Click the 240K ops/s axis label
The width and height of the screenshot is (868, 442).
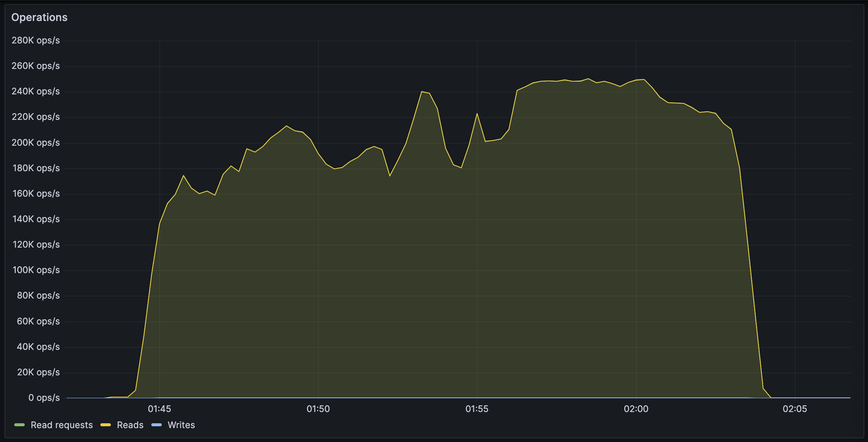tap(36, 91)
